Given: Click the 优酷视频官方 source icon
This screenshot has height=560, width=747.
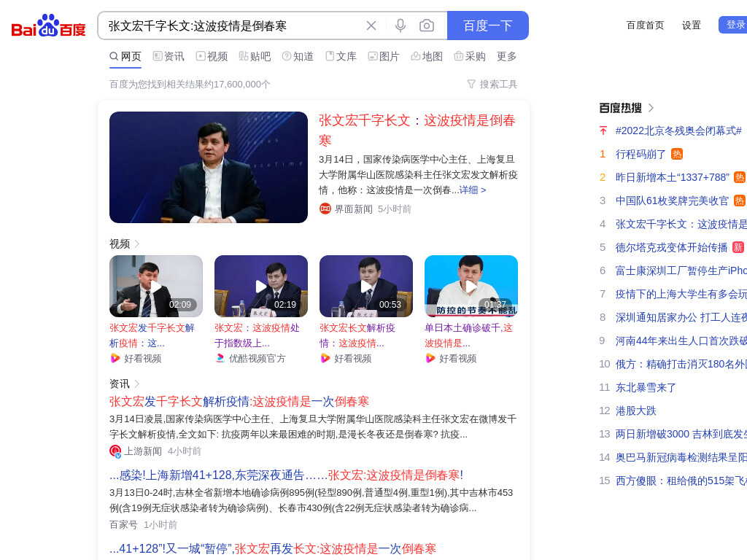Looking at the screenshot, I should [220, 358].
